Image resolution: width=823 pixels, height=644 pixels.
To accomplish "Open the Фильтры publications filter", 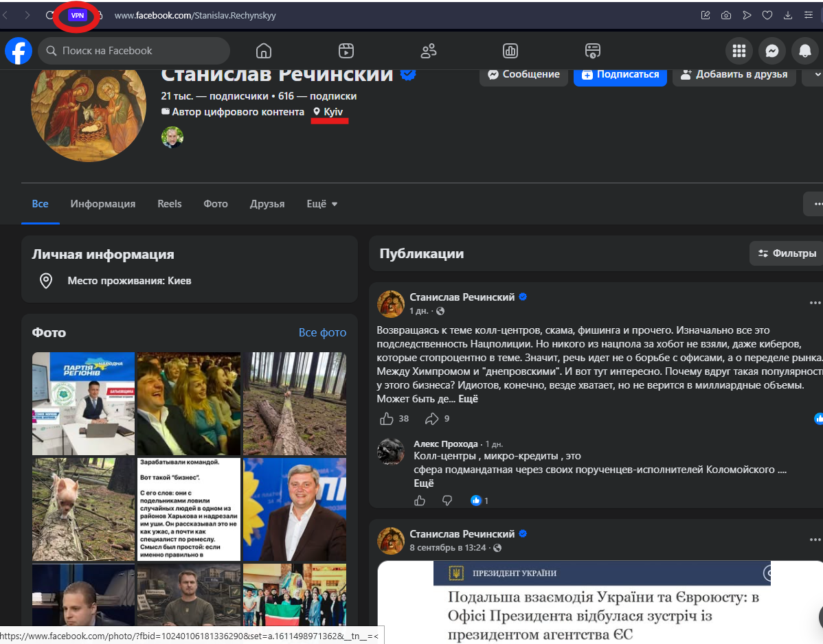I will [787, 254].
